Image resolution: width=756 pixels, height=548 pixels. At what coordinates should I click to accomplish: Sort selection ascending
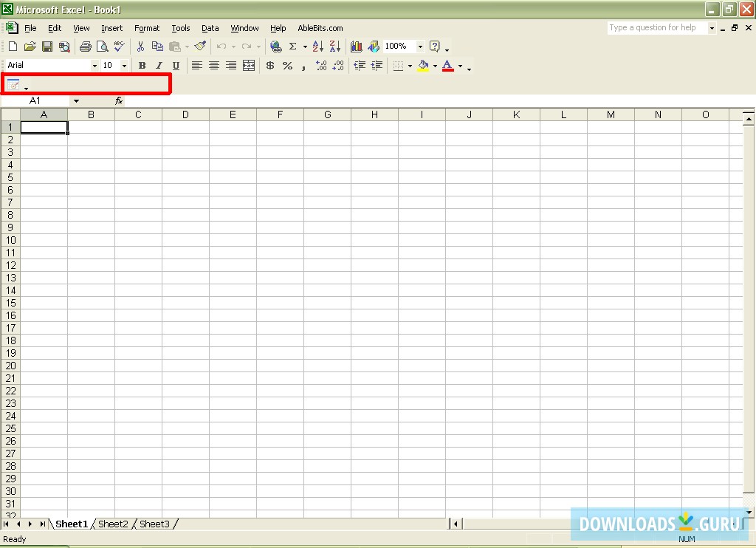click(318, 46)
